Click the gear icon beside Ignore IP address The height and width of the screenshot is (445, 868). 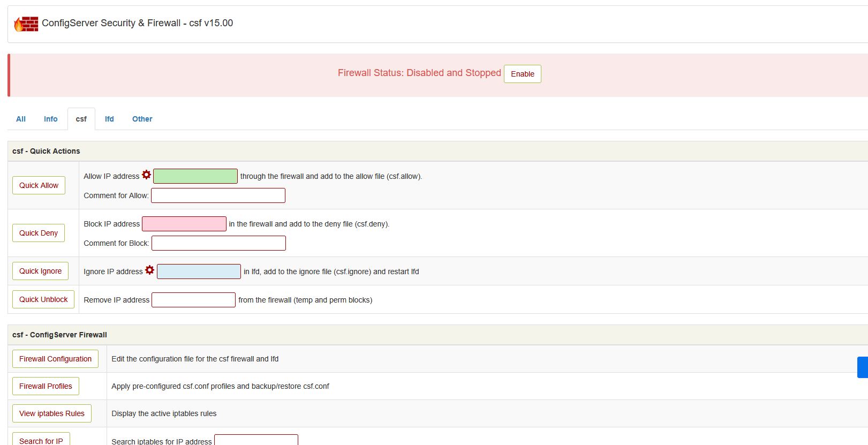pos(149,270)
